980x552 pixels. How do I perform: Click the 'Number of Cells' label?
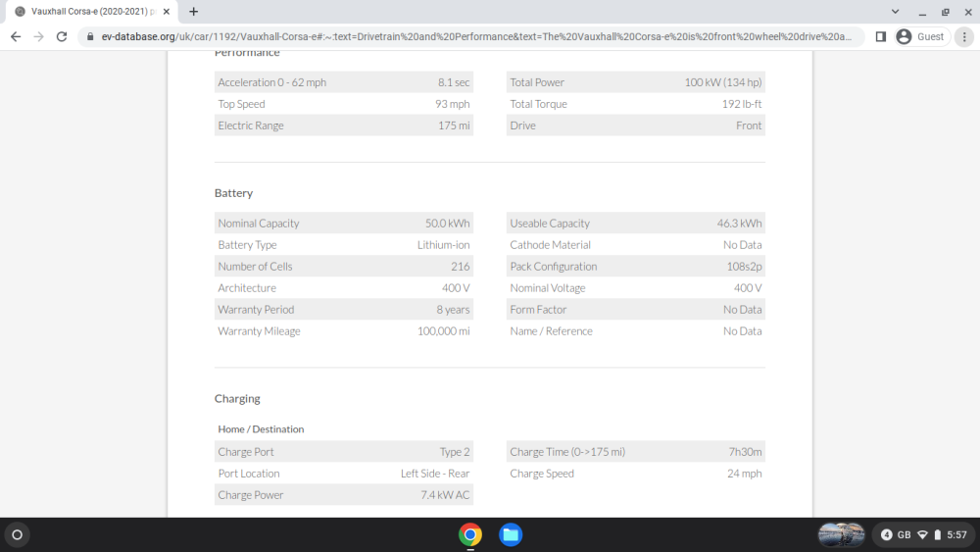coord(255,267)
